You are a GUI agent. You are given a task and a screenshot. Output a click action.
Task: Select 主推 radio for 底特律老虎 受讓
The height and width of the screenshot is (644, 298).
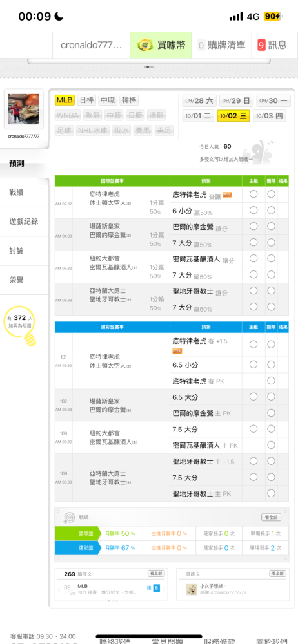click(x=253, y=194)
